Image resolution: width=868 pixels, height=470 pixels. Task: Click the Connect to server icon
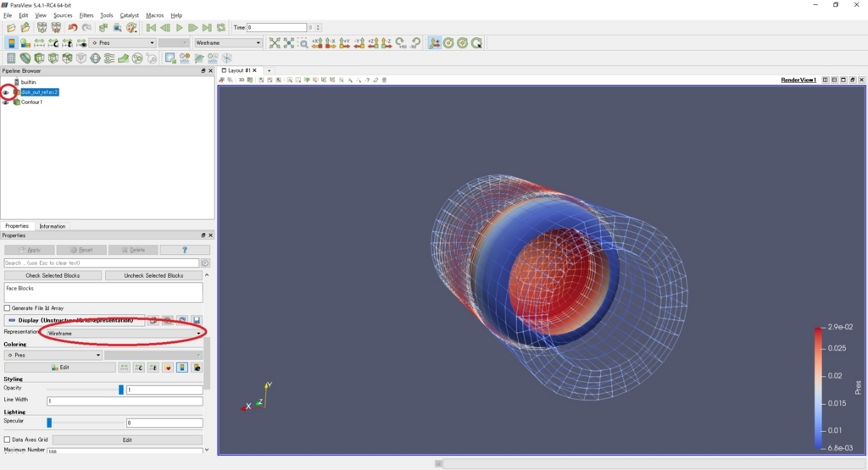[42, 28]
